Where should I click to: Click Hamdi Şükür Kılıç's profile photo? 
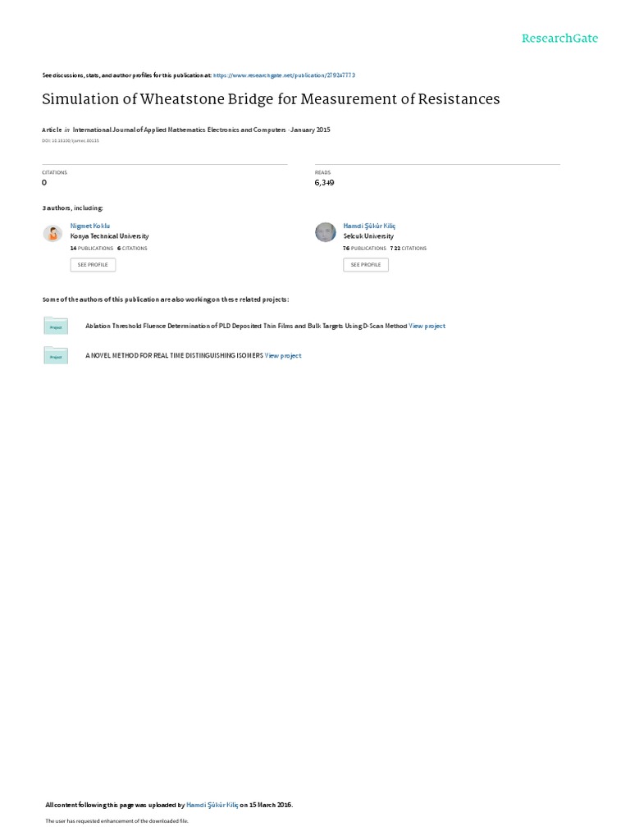click(x=325, y=232)
